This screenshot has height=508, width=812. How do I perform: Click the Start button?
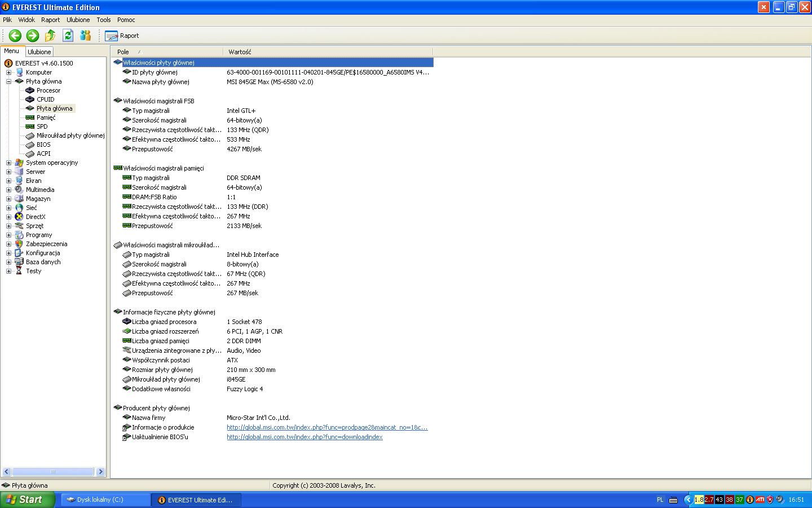(x=28, y=500)
